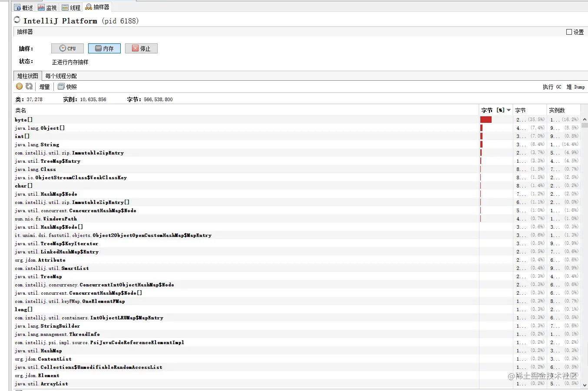Click scrollbar down arrow in class table

[x=585, y=384]
